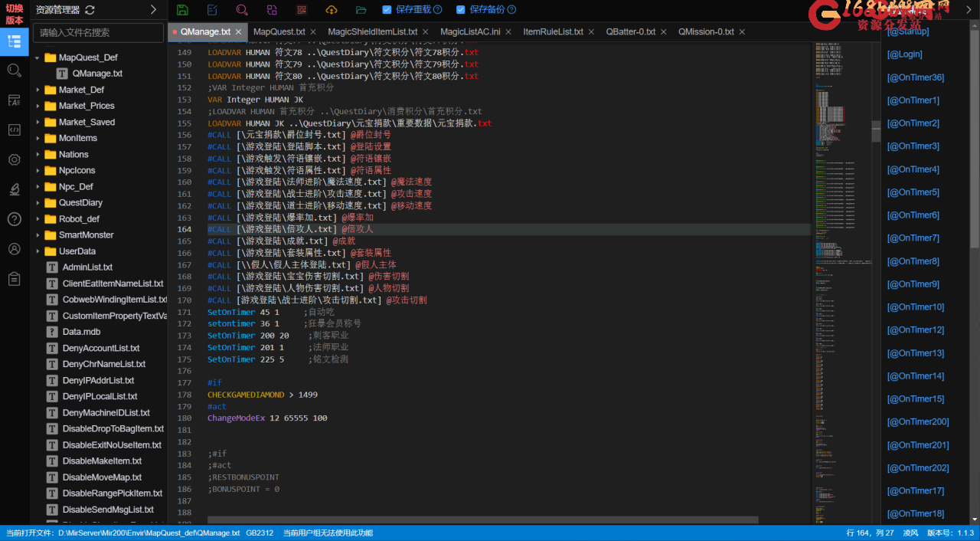Jump to the [@OnTimer200] label
Viewport: 980px width, 541px height.
tap(917, 422)
